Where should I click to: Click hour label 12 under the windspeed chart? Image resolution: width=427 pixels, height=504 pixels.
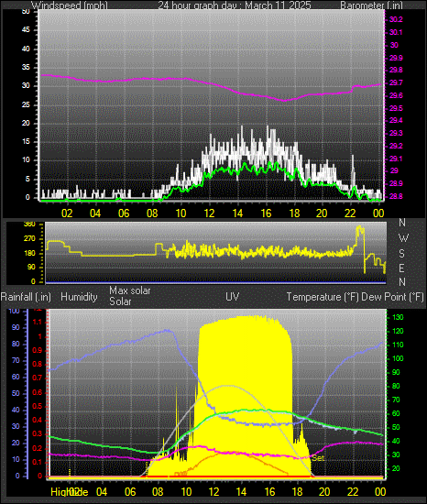(x=209, y=214)
